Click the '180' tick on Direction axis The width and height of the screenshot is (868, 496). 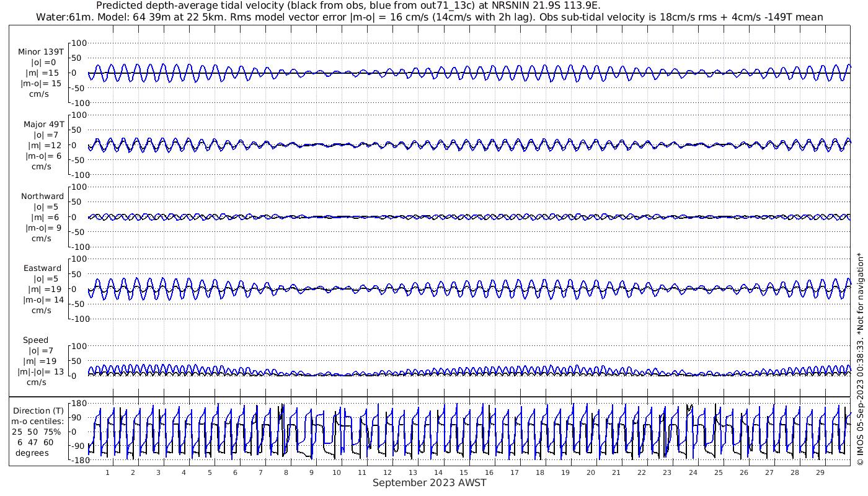pos(78,404)
